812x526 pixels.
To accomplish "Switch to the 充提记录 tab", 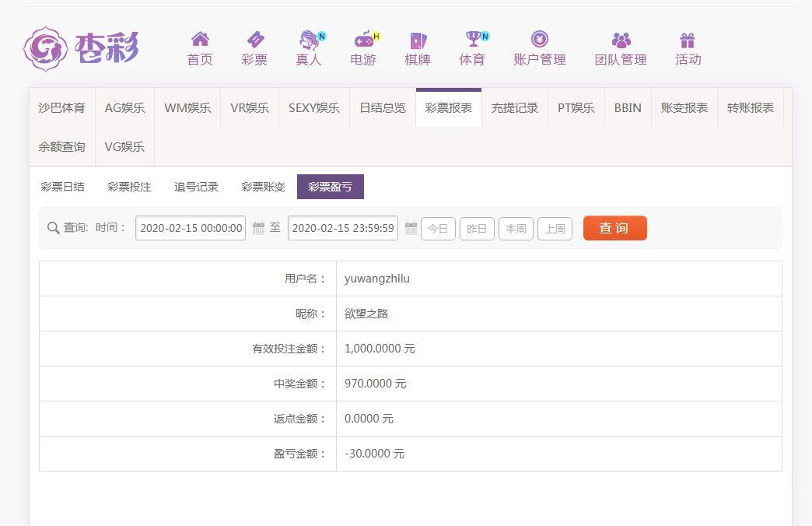I will click(514, 108).
